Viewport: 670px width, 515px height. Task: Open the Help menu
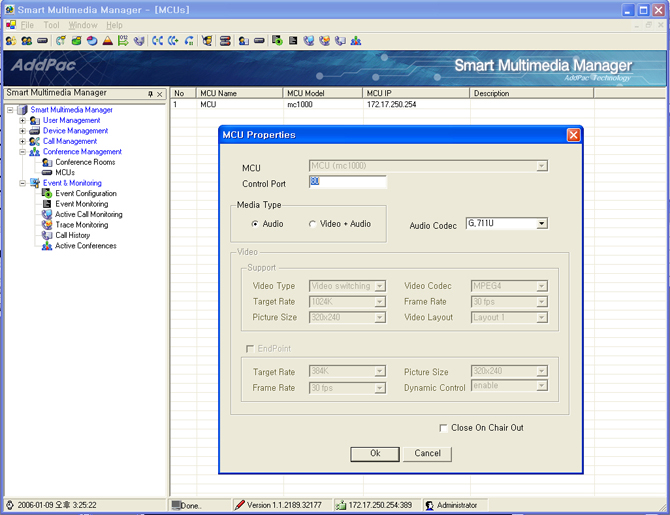pyautogui.click(x=114, y=25)
